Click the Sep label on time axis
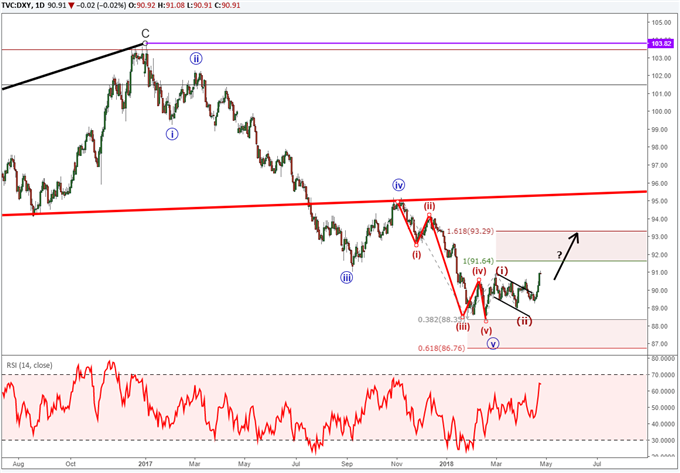This screenshot has height=473, width=680. coord(346,464)
